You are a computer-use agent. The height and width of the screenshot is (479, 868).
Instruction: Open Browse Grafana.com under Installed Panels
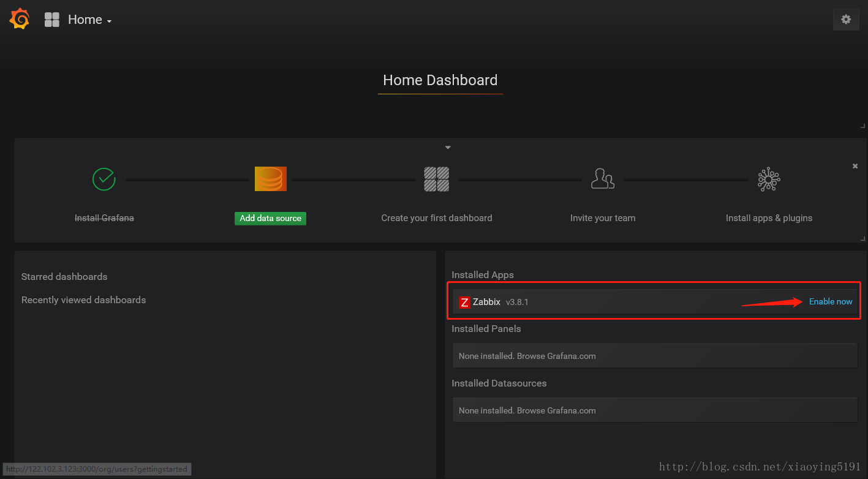tap(556, 356)
